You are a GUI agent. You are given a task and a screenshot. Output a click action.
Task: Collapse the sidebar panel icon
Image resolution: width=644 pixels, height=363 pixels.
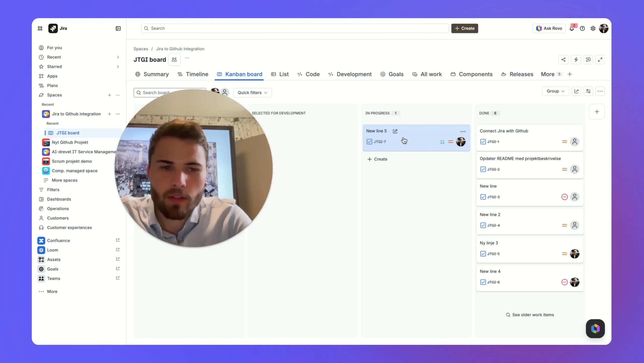coord(118,28)
